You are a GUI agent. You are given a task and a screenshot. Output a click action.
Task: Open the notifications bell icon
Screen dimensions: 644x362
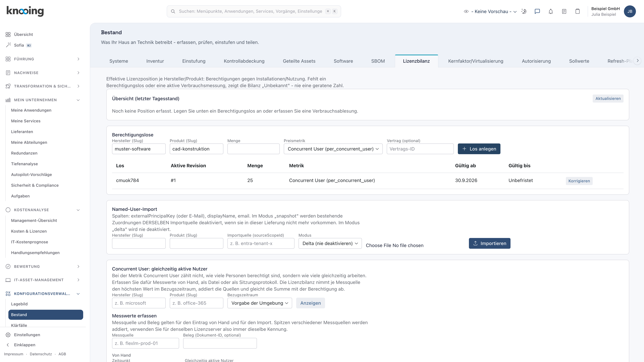point(551,11)
